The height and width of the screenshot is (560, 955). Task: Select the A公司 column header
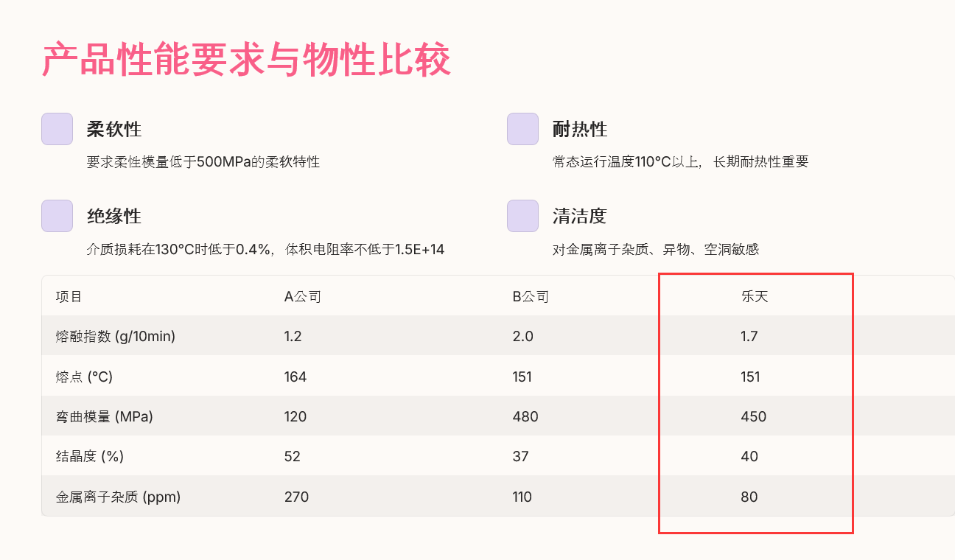pos(303,297)
